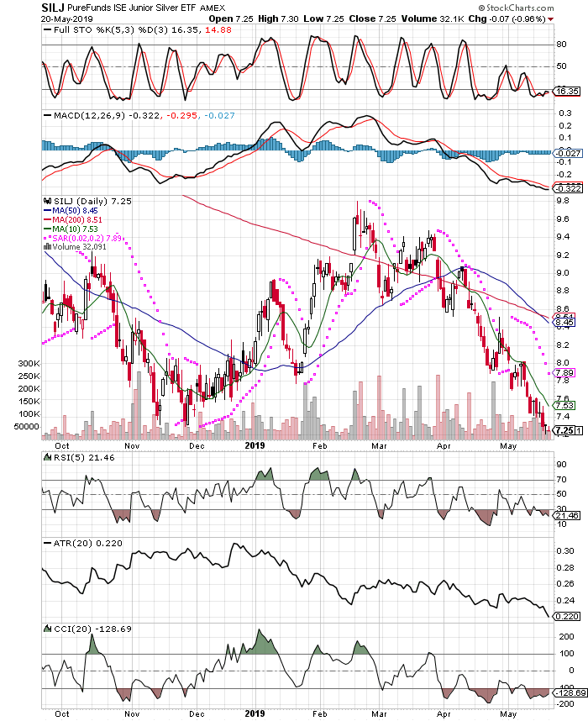Click the volume bars icon beside Volume 32,091

(47, 246)
